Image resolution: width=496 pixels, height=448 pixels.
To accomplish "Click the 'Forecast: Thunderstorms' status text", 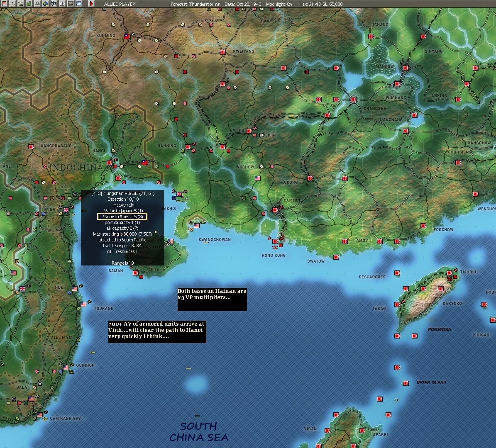I will (195, 4).
